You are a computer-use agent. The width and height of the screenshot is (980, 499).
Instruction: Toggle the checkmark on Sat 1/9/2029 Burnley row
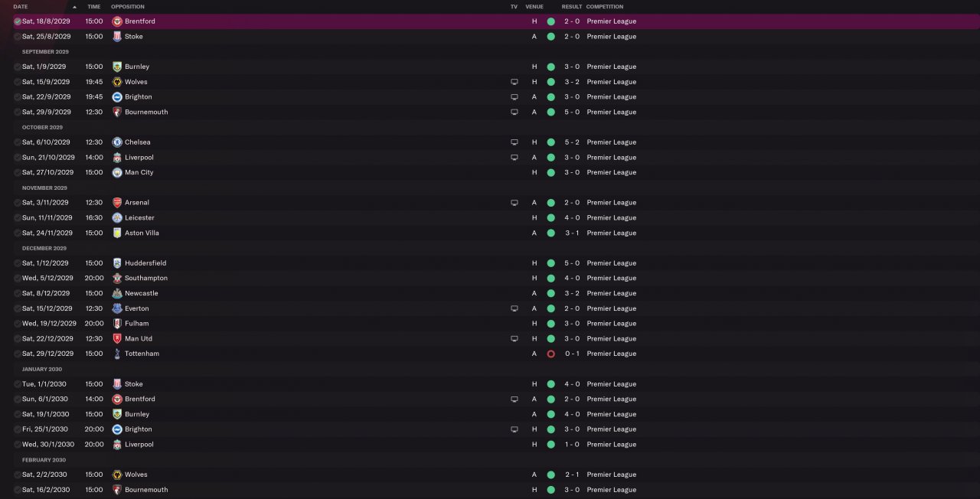click(18, 67)
